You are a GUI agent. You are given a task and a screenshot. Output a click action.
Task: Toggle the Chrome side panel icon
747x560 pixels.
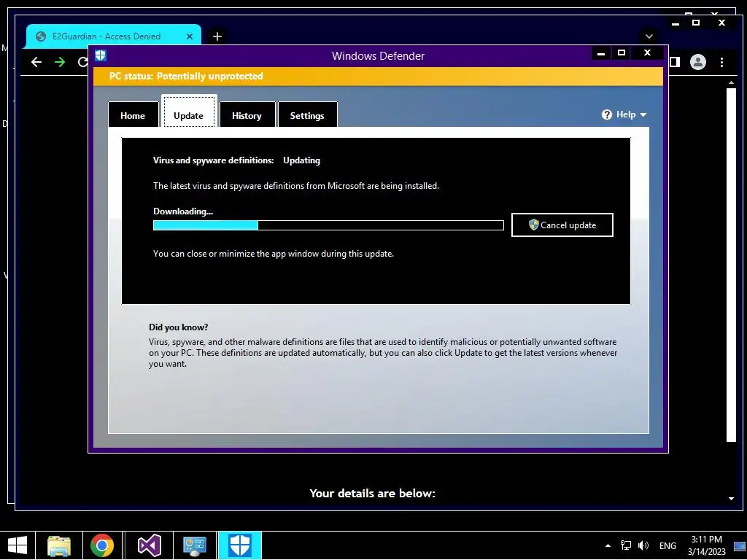click(675, 62)
